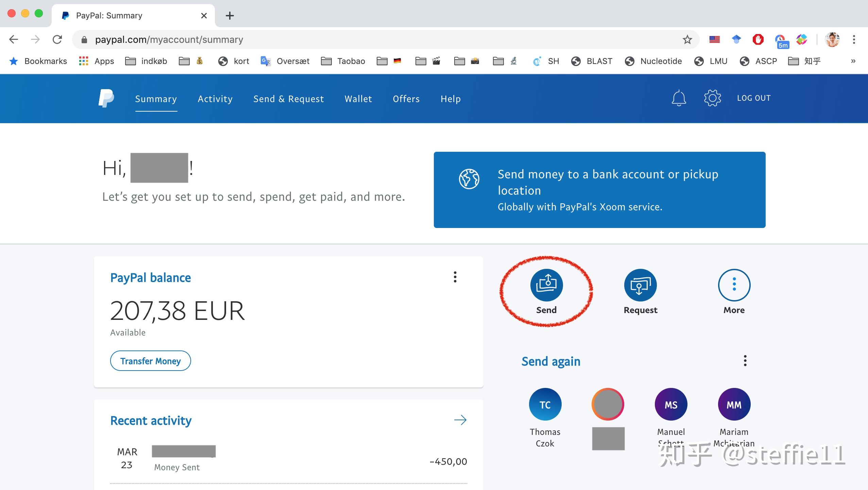The width and height of the screenshot is (868, 490).
Task: Click LOG OUT link
Action: tap(754, 98)
